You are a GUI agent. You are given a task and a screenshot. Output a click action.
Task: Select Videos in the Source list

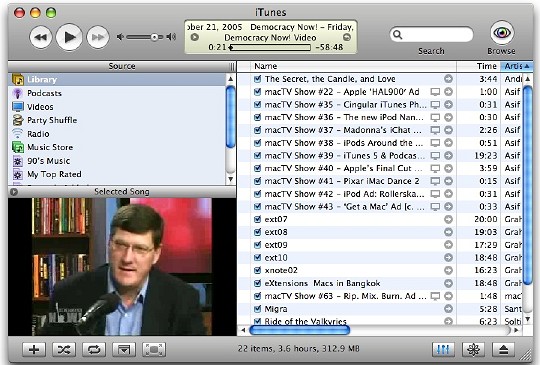(x=117, y=107)
